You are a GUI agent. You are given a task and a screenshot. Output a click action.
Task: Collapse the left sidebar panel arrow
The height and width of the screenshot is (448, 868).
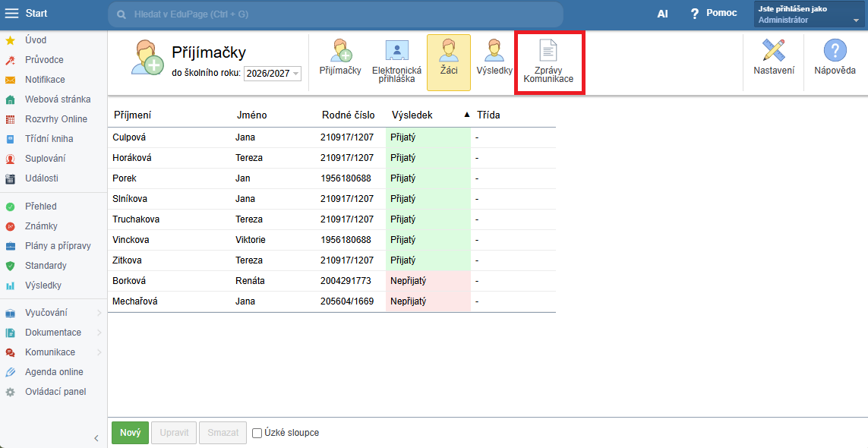96,438
